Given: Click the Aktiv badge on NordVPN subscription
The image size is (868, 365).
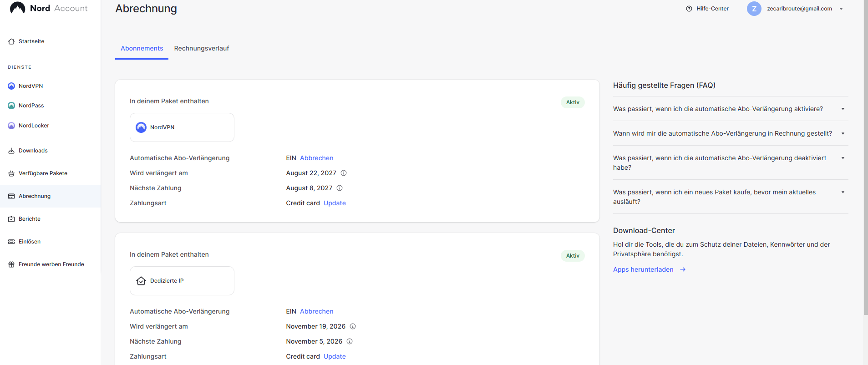Looking at the screenshot, I should [x=573, y=102].
